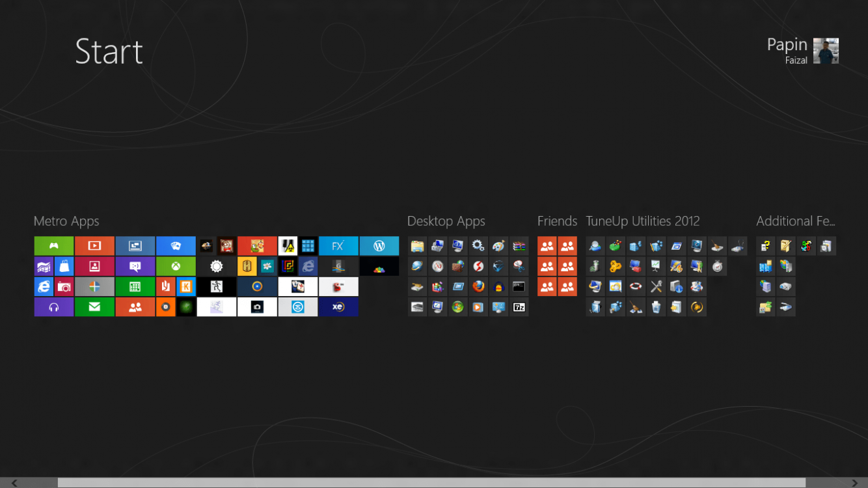The width and height of the screenshot is (868, 488).
Task: Launch Windows Explorer folder icon
Action: pyautogui.click(x=417, y=246)
